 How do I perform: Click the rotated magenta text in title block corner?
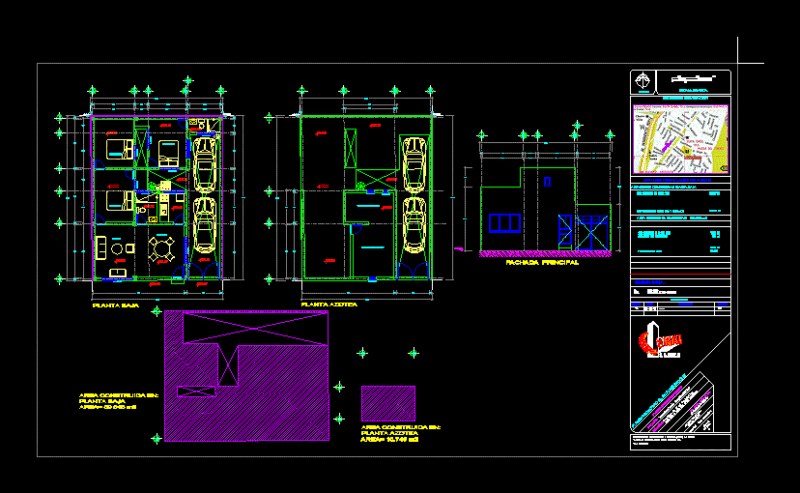[665, 399]
